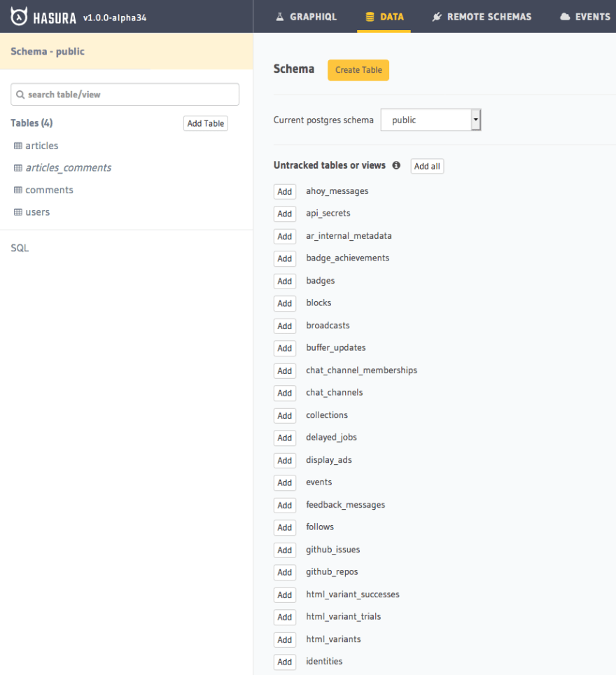Click the Hasura logo icon

click(19, 16)
